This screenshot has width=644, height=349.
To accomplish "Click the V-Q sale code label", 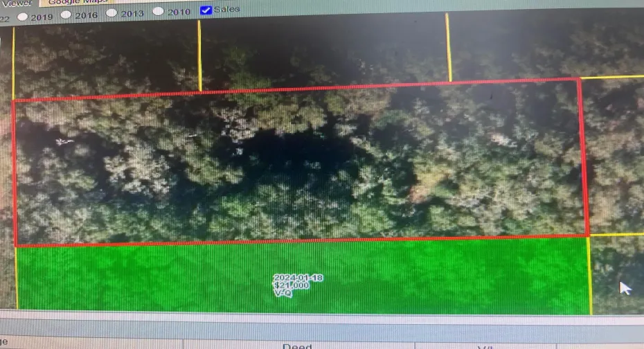I will pyautogui.click(x=283, y=293).
